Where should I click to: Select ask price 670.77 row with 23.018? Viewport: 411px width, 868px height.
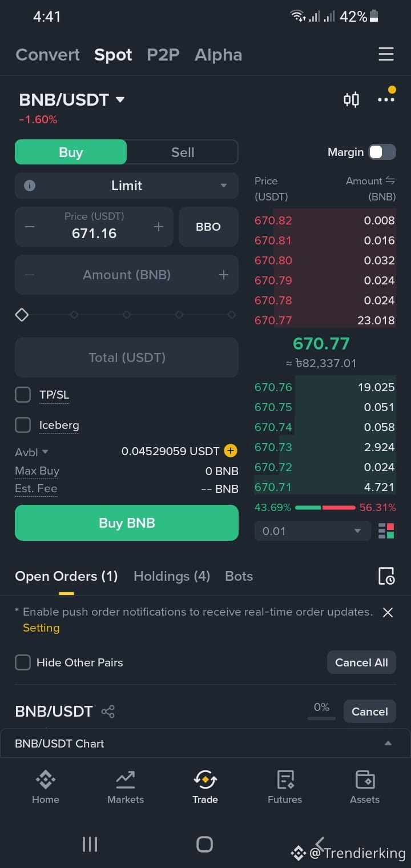pos(325,320)
